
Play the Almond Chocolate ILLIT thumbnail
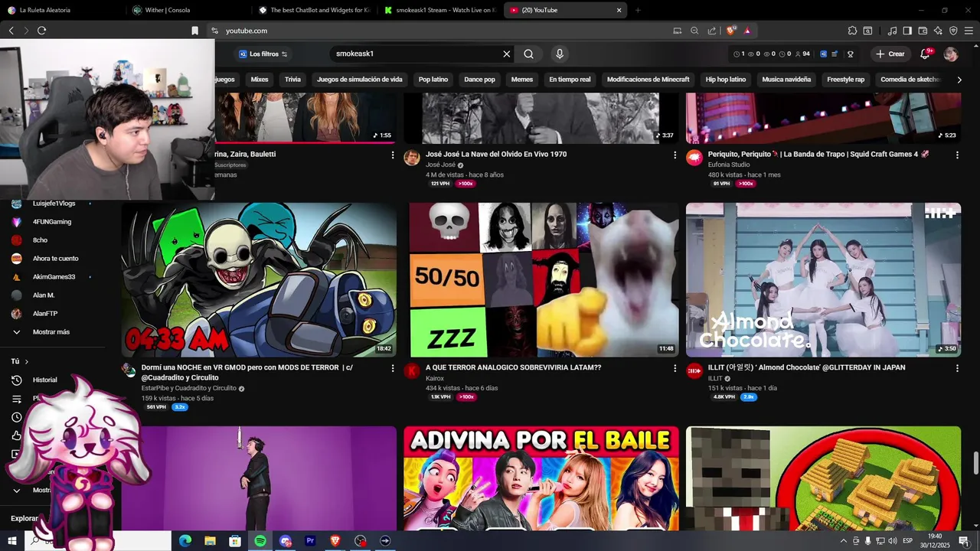pos(823,279)
